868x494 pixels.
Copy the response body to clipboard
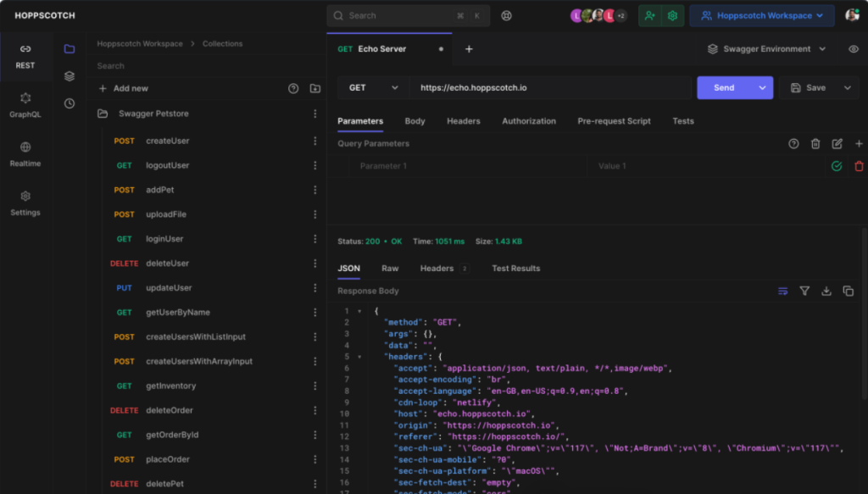[848, 291]
